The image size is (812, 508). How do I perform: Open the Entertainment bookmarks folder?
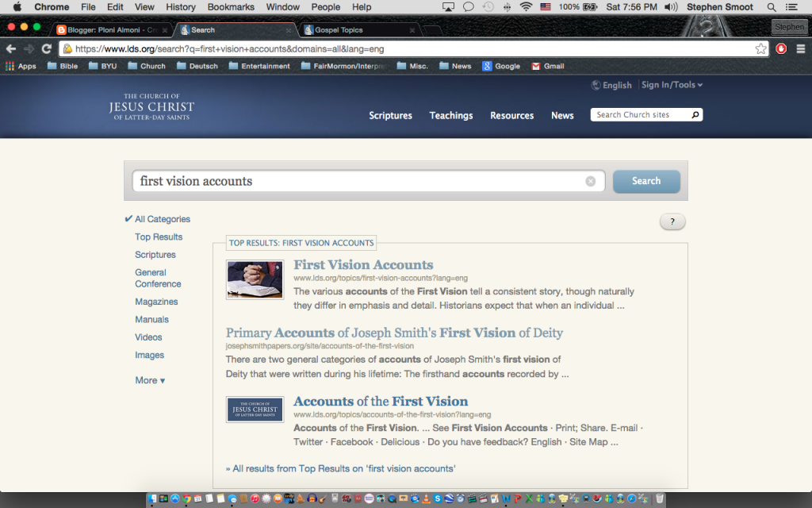(x=259, y=66)
